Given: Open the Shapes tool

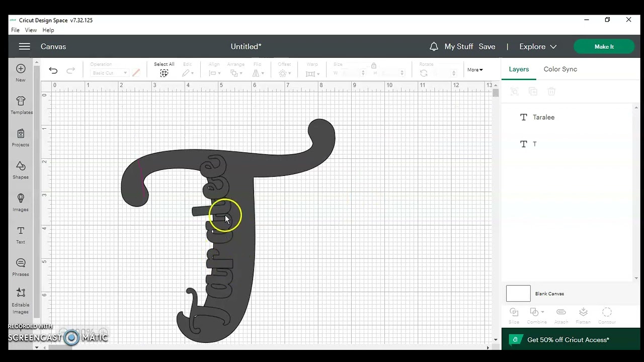Looking at the screenshot, I should [x=21, y=170].
